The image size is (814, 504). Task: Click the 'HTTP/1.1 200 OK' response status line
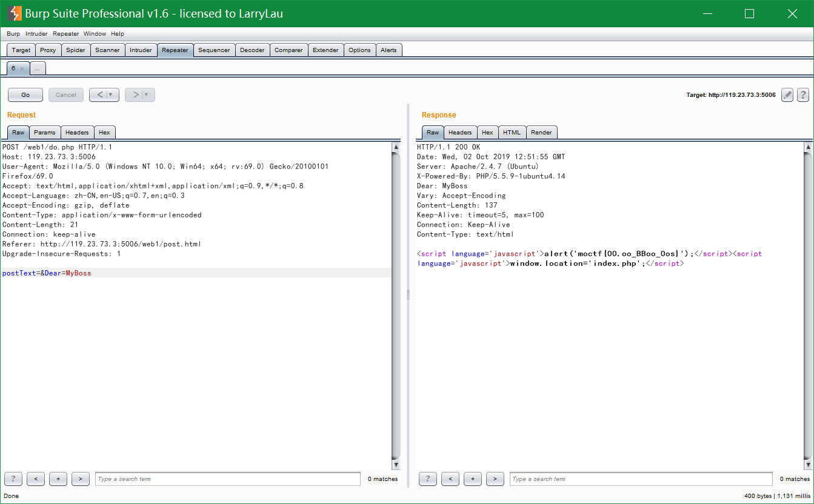(448, 147)
